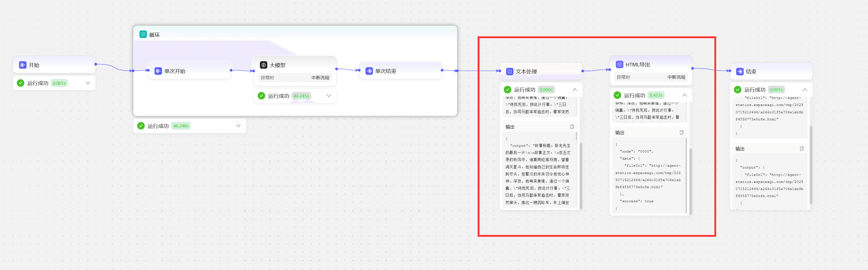Click the 文本处理 node icon
The width and height of the screenshot is (868, 270).
click(510, 71)
